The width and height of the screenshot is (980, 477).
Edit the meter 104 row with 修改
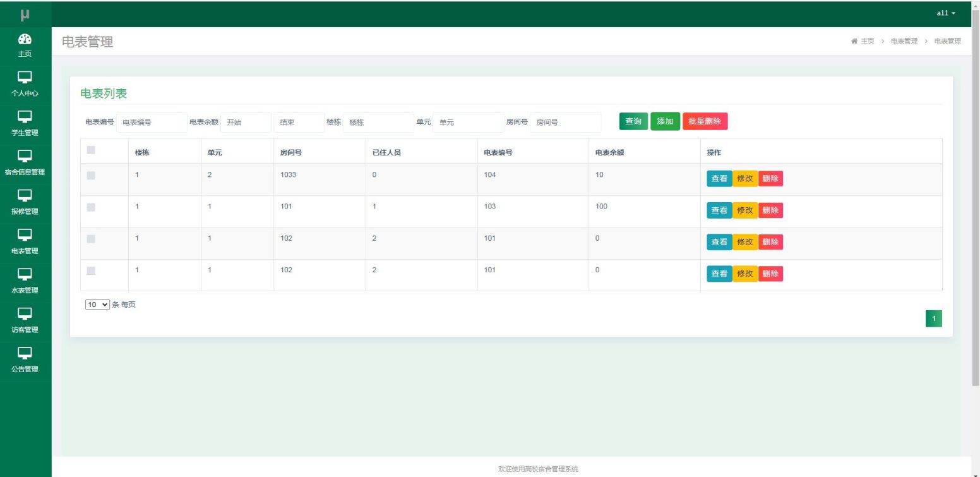pos(745,179)
